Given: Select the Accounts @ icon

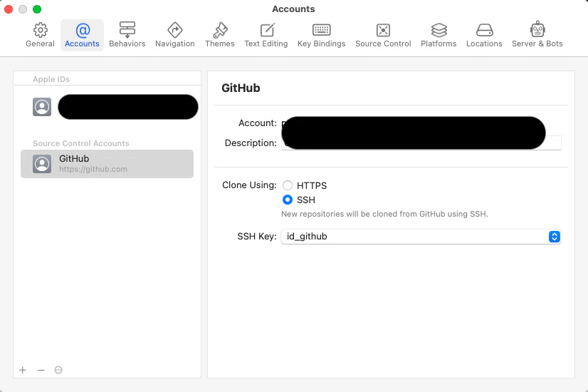Looking at the screenshot, I should [83, 30].
